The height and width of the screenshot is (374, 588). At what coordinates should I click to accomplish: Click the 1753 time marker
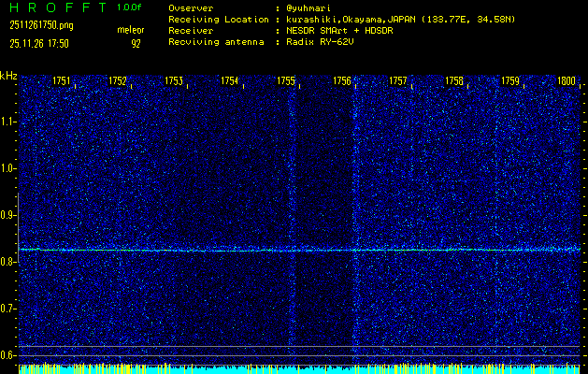[174, 80]
